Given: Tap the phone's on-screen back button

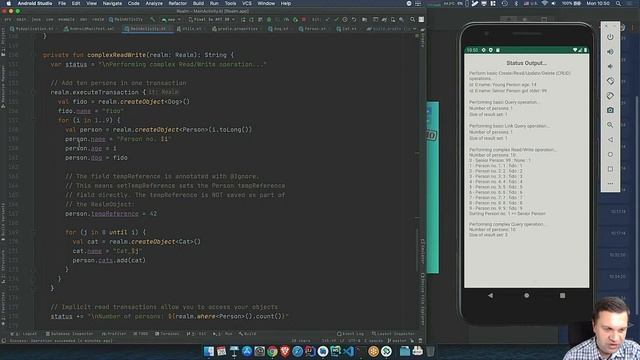Looking at the screenshot, I should tap(490, 295).
